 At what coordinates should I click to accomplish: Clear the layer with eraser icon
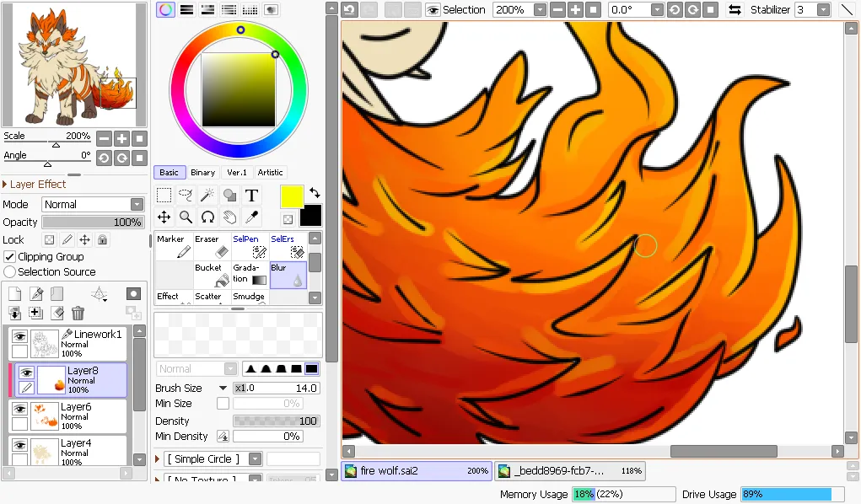pyautogui.click(x=57, y=313)
